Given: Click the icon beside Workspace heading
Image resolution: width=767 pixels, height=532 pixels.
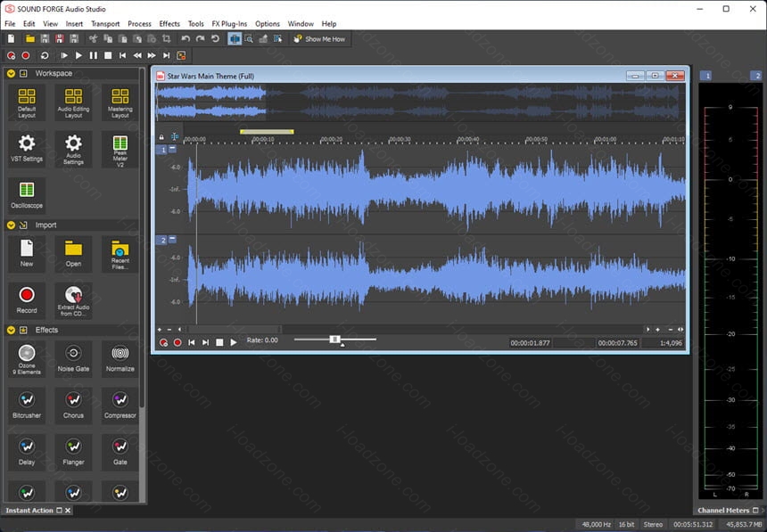Looking at the screenshot, I should point(23,73).
